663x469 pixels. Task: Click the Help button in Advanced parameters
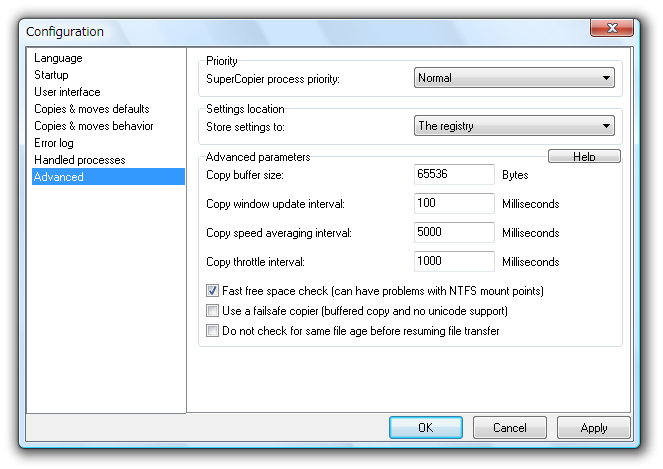(x=584, y=156)
